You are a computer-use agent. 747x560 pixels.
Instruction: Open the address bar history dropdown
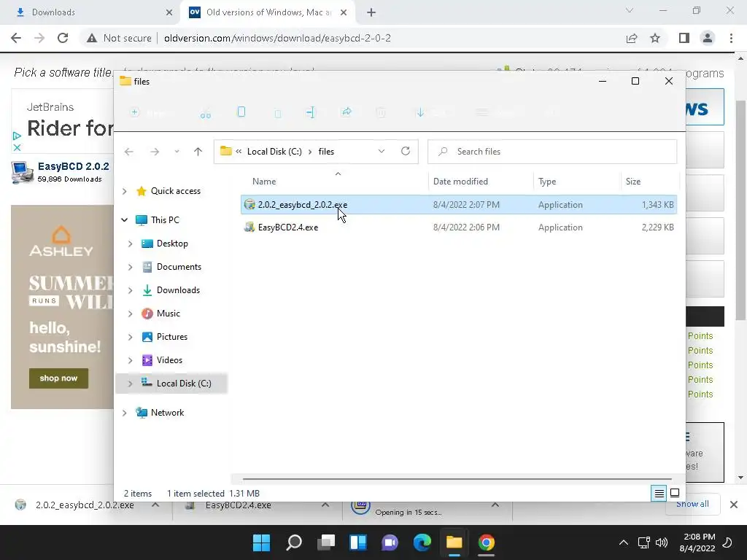click(x=382, y=152)
